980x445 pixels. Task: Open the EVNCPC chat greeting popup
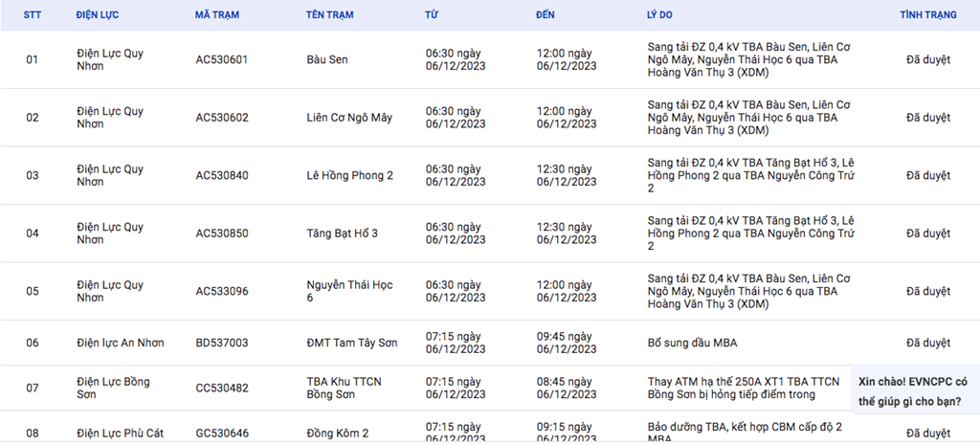coord(916,391)
